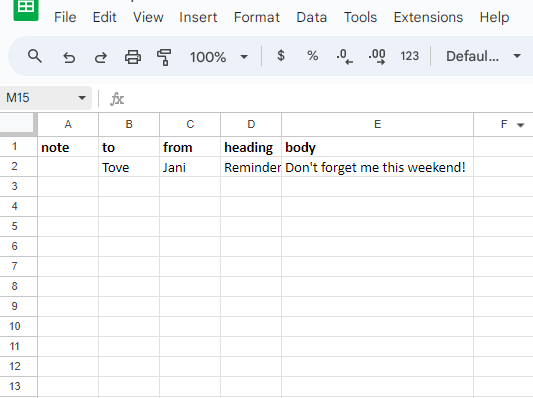Select row 2 header
The height and width of the screenshot is (398, 533).
click(18, 167)
